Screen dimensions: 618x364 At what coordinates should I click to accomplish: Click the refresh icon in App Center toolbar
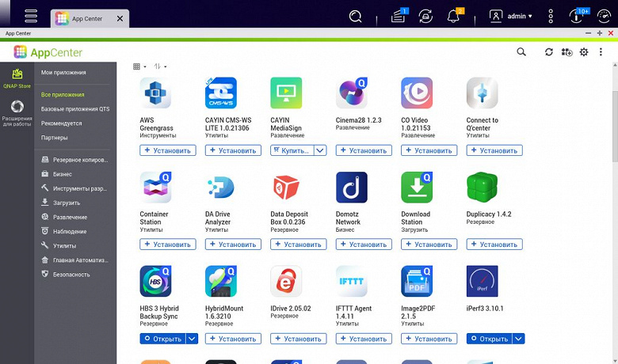548,52
